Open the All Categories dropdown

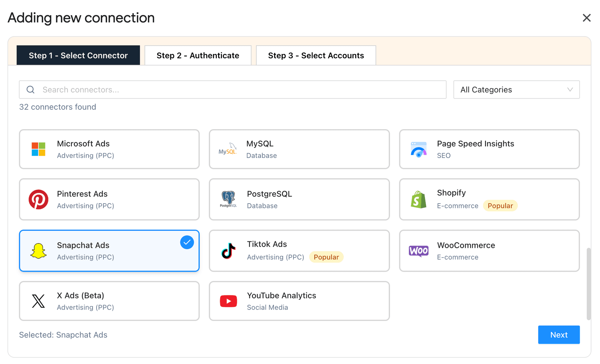(x=516, y=90)
